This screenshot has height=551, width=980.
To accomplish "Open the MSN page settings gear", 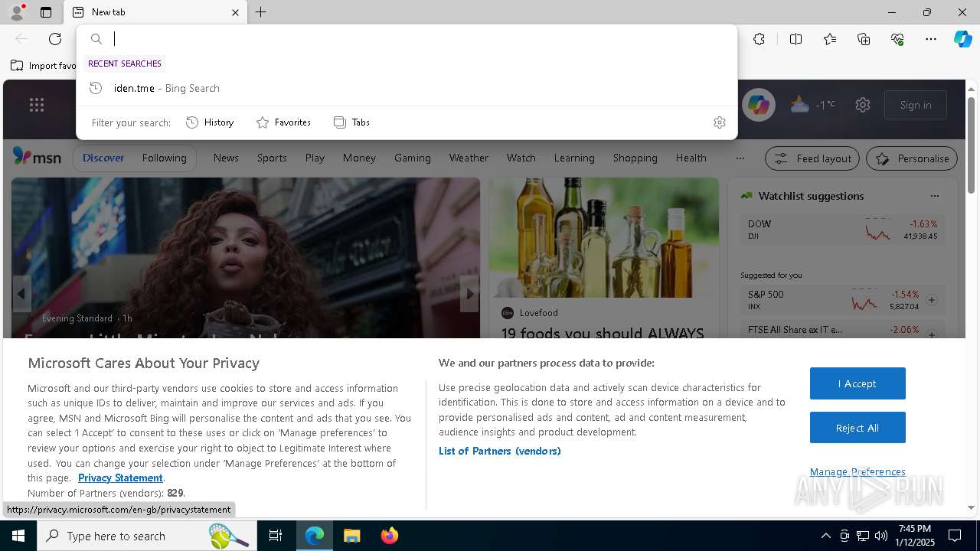I will pos(863,105).
